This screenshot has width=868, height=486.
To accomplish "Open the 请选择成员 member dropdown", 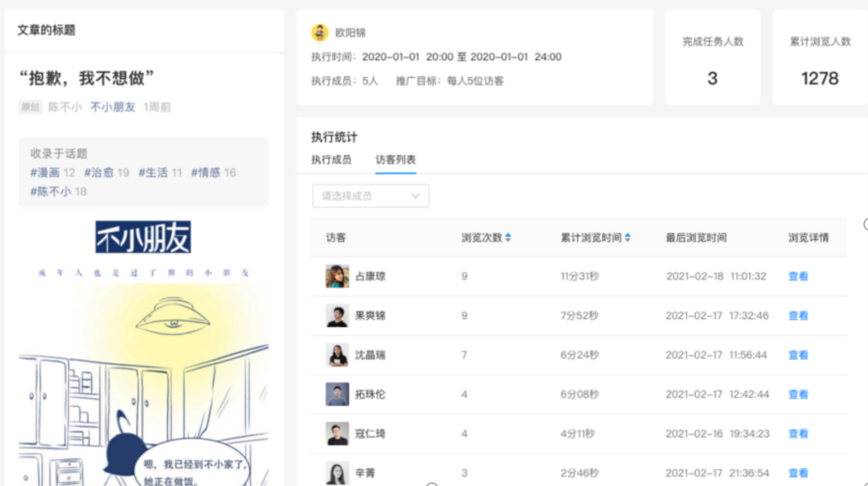I will tap(371, 196).
